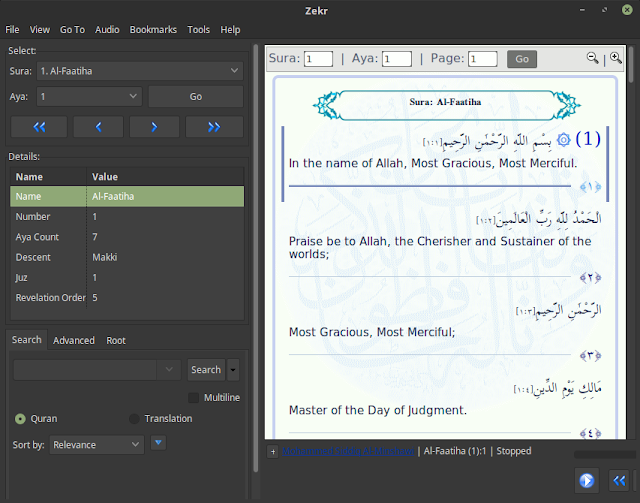This screenshot has width=640, height=503.
Task: Click the Aya number field in viewer
Action: pyautogui.click(x=397, y=59)
